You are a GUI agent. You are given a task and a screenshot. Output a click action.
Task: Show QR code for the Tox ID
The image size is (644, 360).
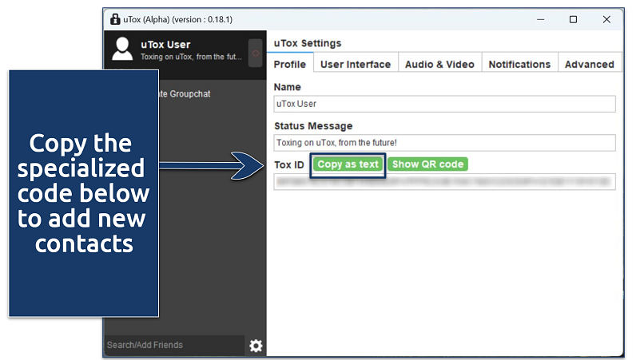pyautogui.click(x=427, y=164)
